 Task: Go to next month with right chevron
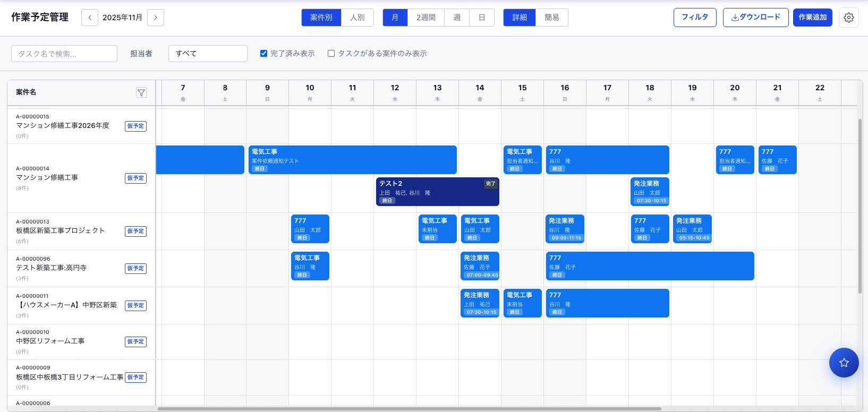tap(156, 18)
